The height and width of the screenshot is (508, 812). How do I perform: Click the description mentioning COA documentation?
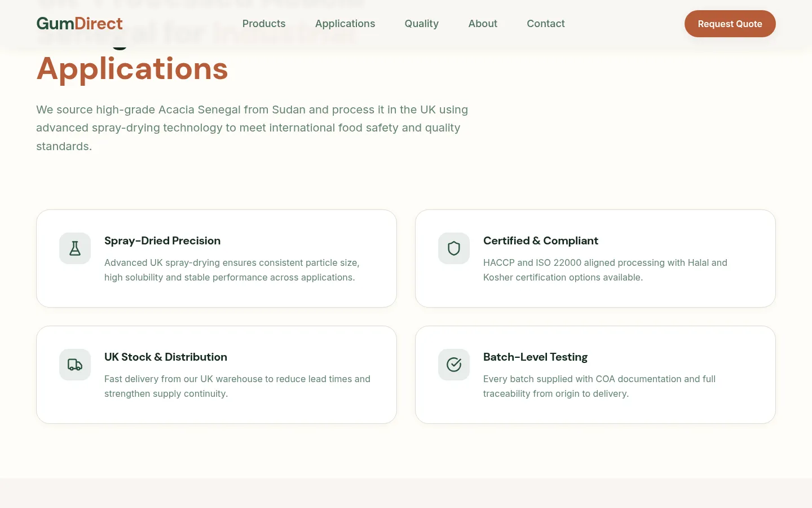point(599,386)
